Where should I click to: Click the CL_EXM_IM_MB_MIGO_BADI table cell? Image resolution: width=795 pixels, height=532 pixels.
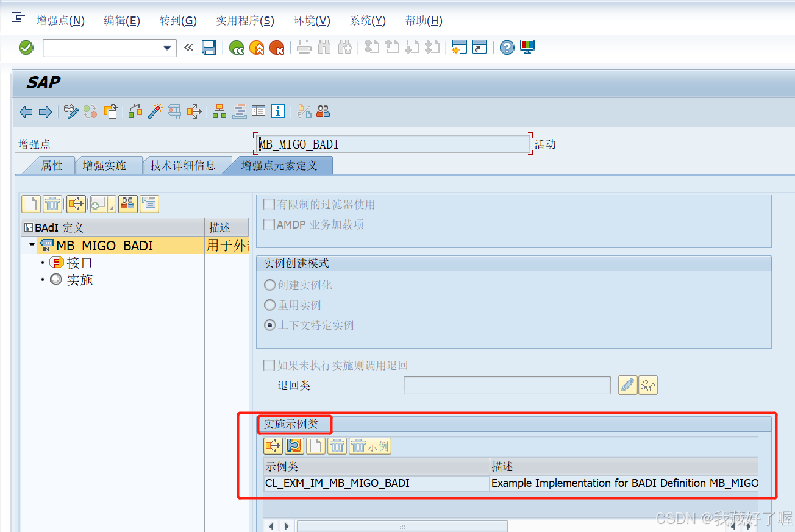(x=377, y=483)
